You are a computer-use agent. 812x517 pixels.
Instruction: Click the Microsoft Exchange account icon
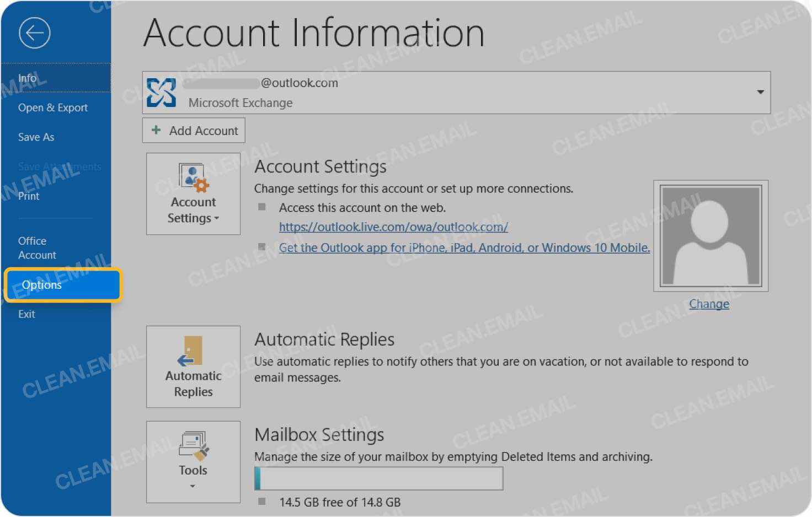161,91
